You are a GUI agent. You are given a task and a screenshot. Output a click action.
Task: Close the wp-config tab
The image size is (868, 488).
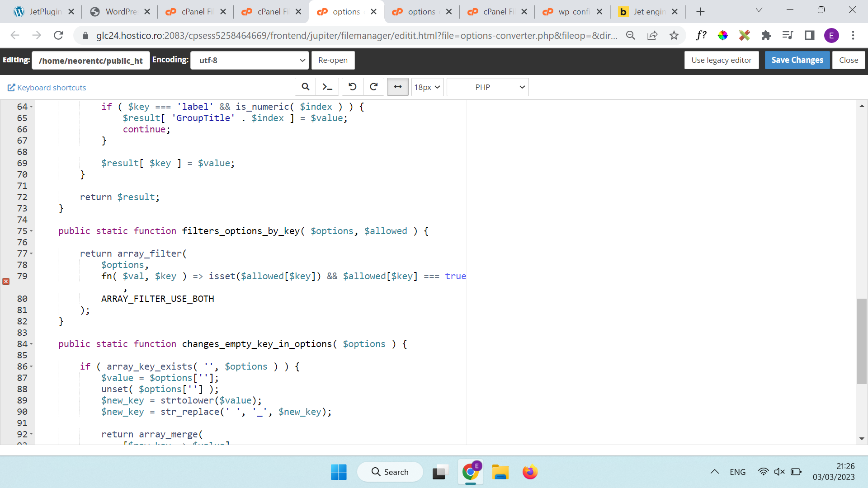click(x=599, y=12)
